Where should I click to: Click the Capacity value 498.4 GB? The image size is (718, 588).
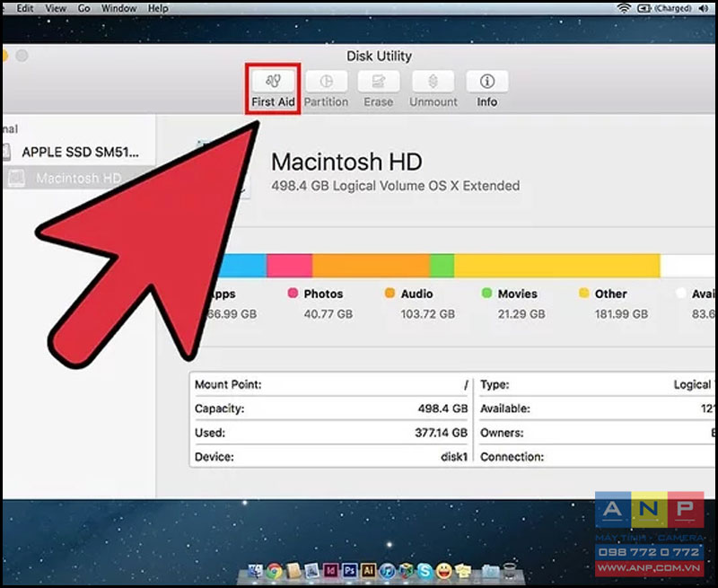click(x=442, y=408)
